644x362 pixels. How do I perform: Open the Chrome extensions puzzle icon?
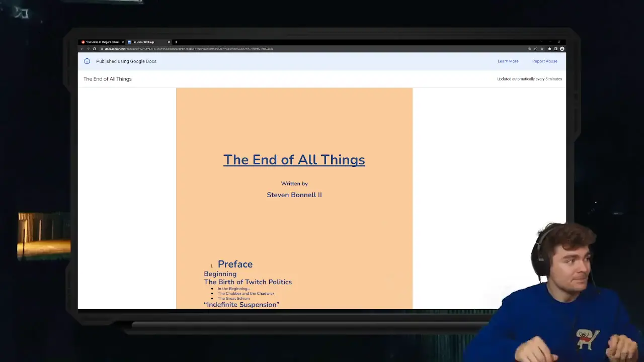549,49
